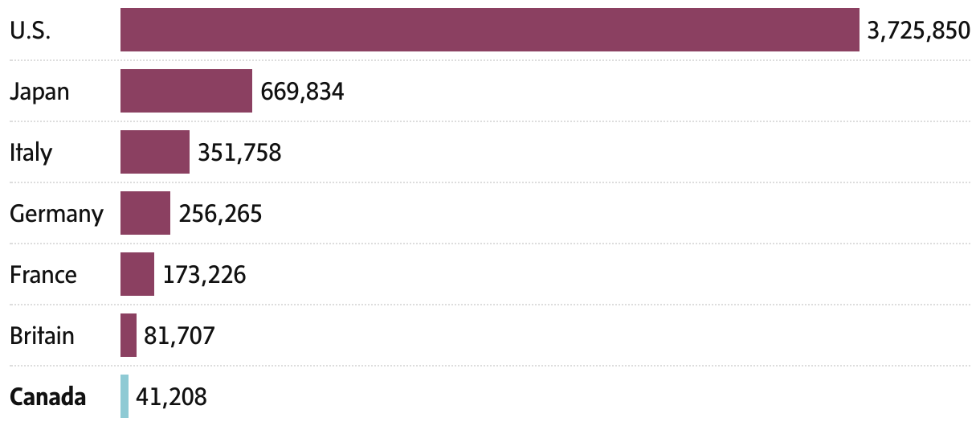
Task: Click the 3,725,850 value label
Action: 919,31
